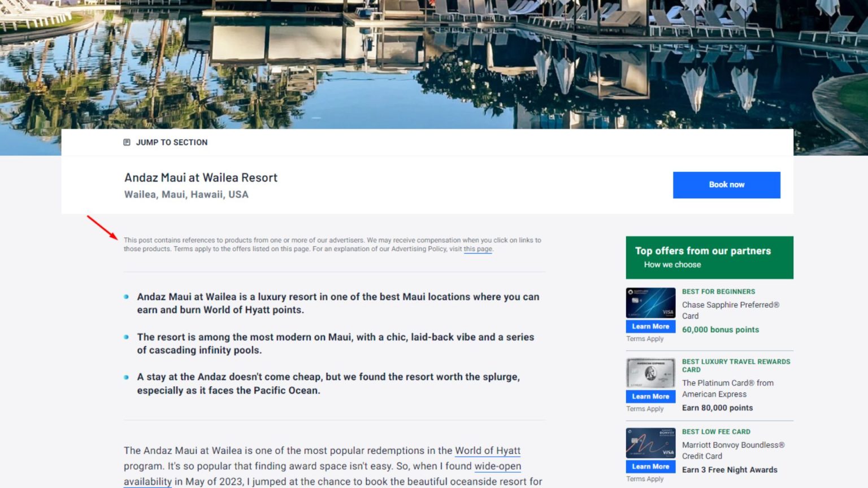Screen dimensions: 868x488
Task: Click the Earn 3 Free Night Awards text
Action: [729, 470]
